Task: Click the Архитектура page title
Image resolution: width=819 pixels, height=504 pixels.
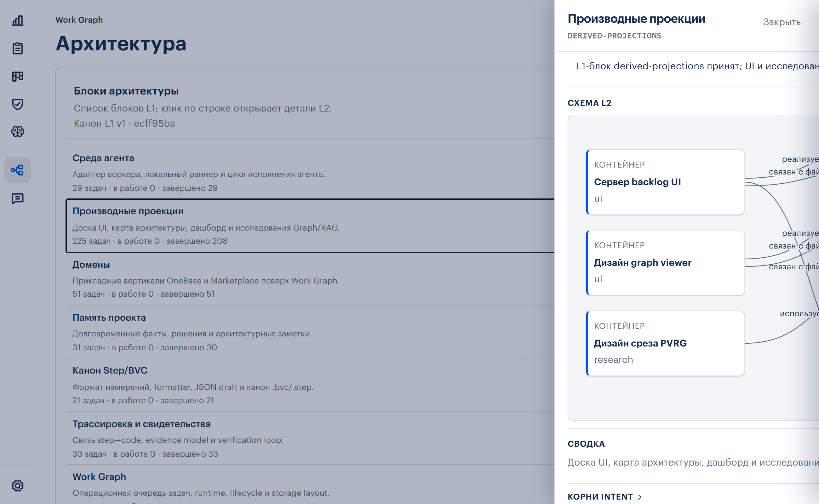Action: click(121, 43)
